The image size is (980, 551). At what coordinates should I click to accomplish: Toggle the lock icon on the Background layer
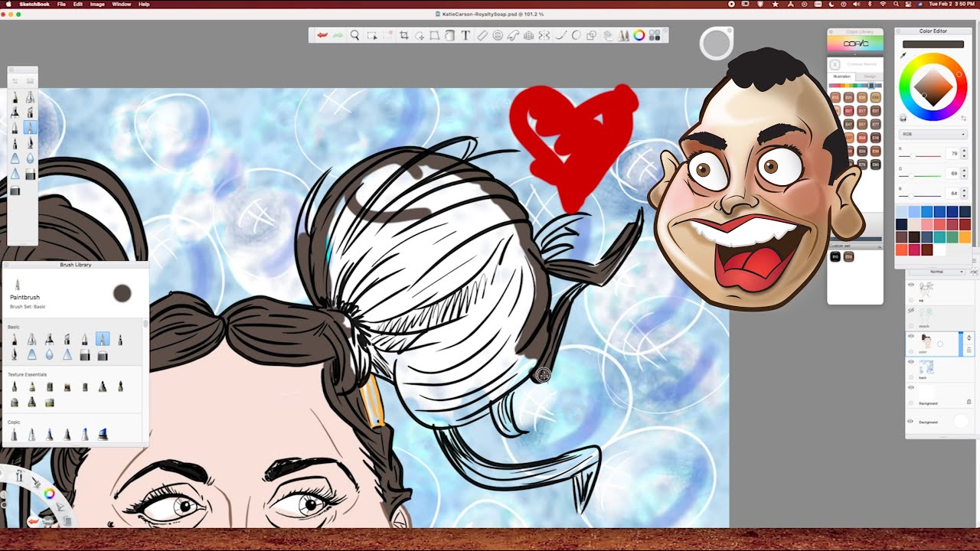coord(969,401)
